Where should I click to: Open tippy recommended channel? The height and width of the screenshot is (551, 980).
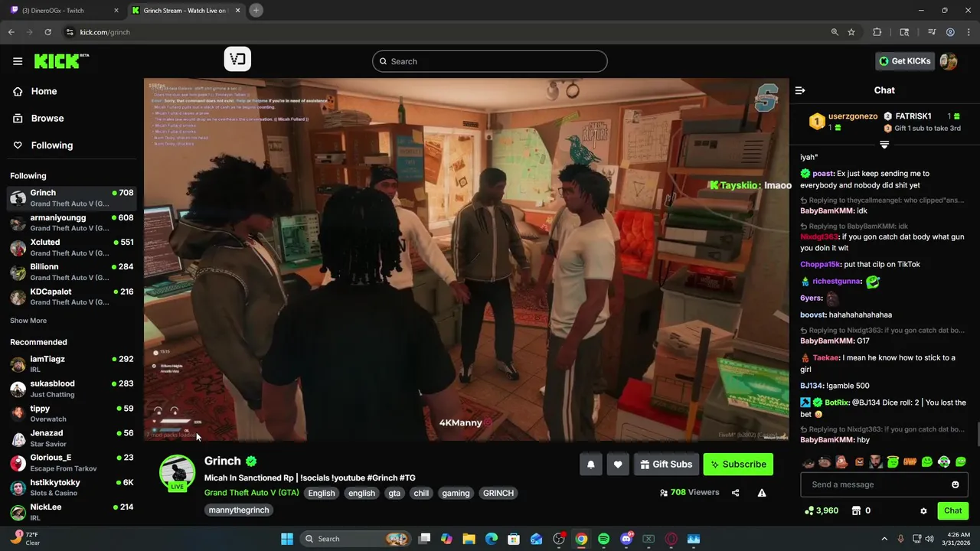click(72, 413)
